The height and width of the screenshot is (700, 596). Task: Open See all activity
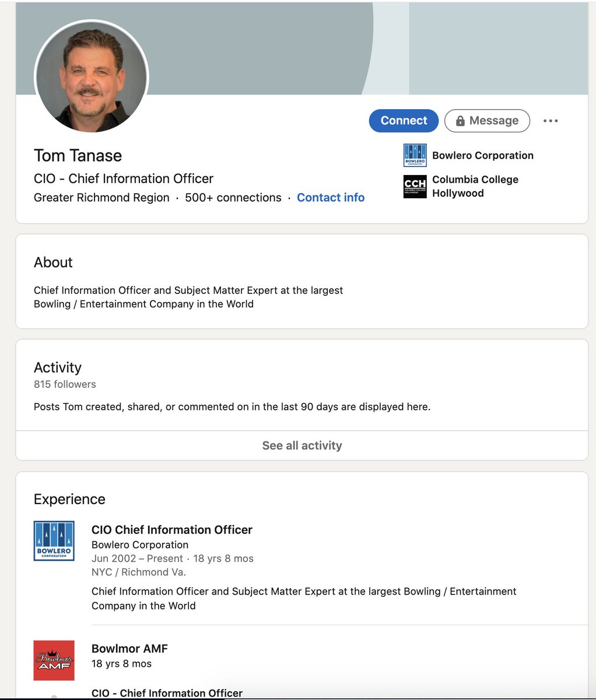click(x=302, y=446)
